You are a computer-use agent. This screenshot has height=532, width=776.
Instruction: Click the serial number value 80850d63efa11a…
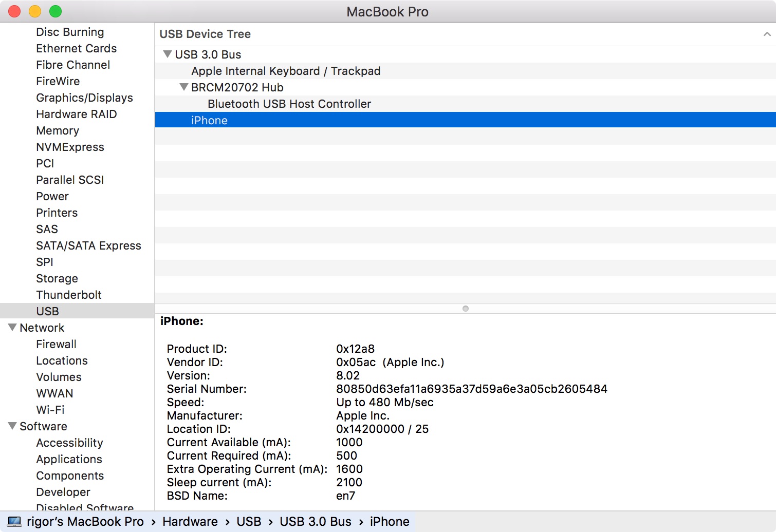pos(472,389)
